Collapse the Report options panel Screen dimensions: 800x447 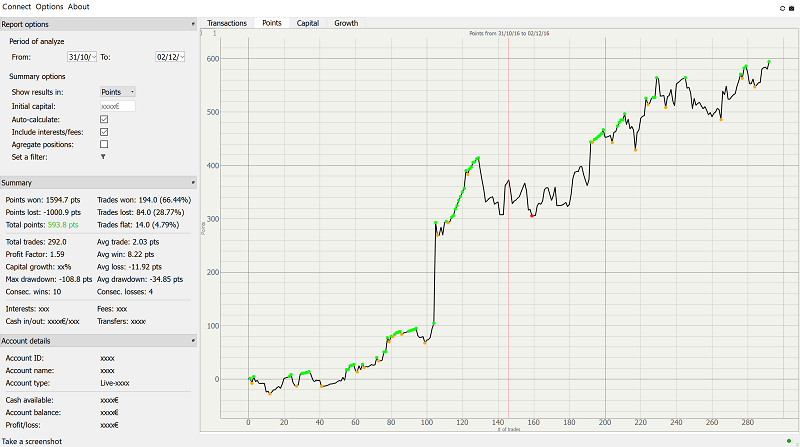point(193,24)
